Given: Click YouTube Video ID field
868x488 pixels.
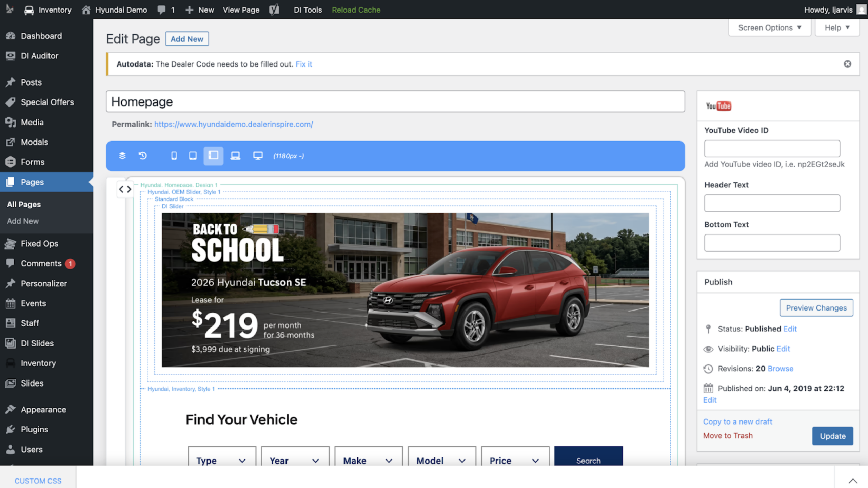Looking at the screenshot, I should point(772,148).
